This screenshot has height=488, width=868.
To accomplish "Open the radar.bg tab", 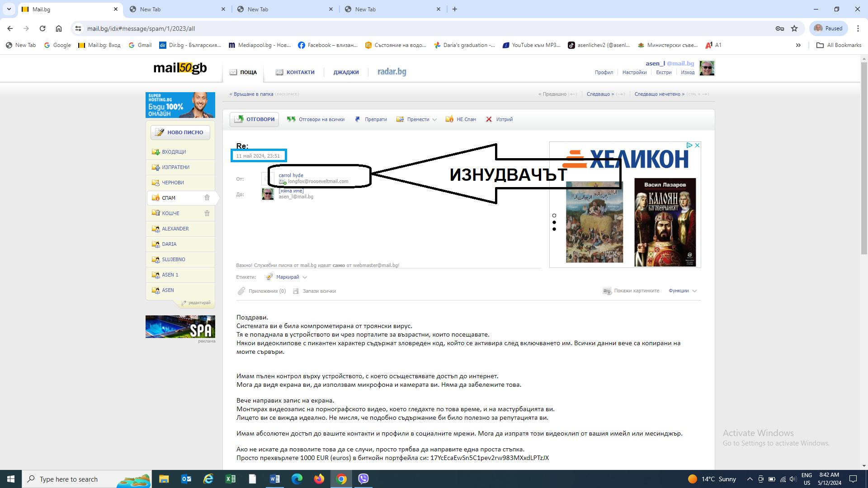I will 392,71.
